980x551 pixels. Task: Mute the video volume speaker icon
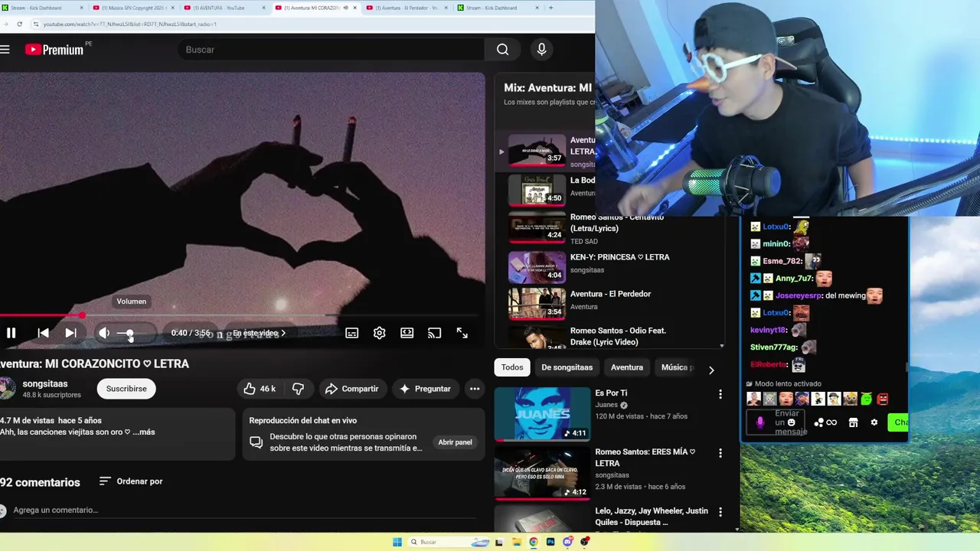tap(103, 333)
